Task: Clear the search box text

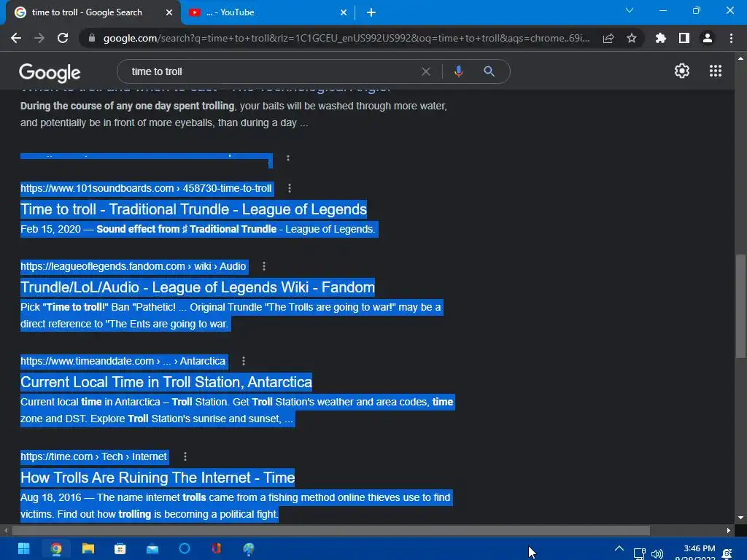Action: (426, 71)
